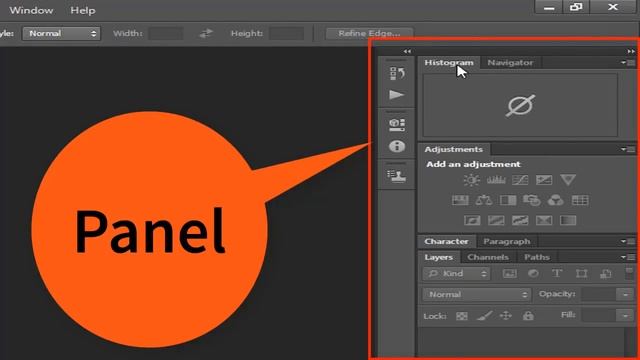Click the Width input field
Image resolution: width=640 pixels, height=360 pixels.
pos(166,33)
